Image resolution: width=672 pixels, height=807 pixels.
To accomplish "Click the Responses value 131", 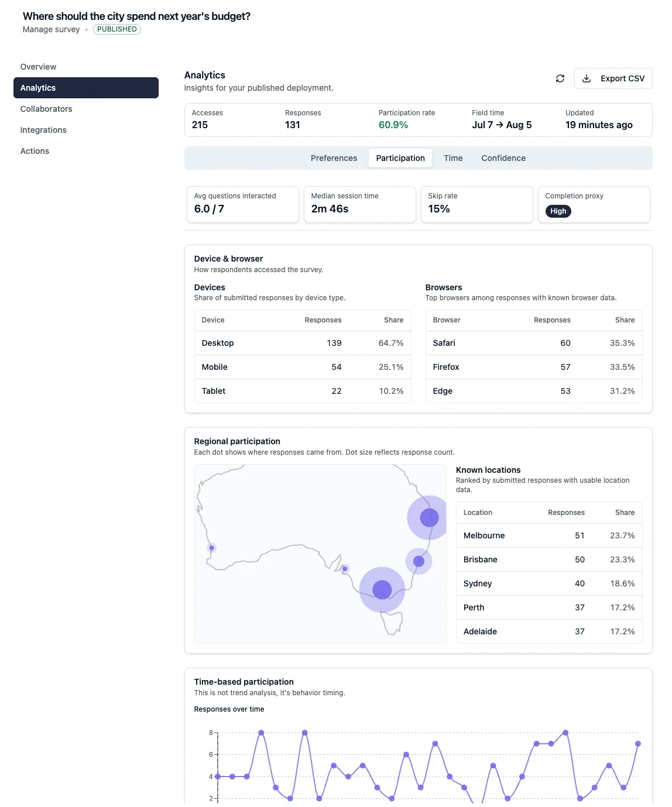I will (293, 125).
